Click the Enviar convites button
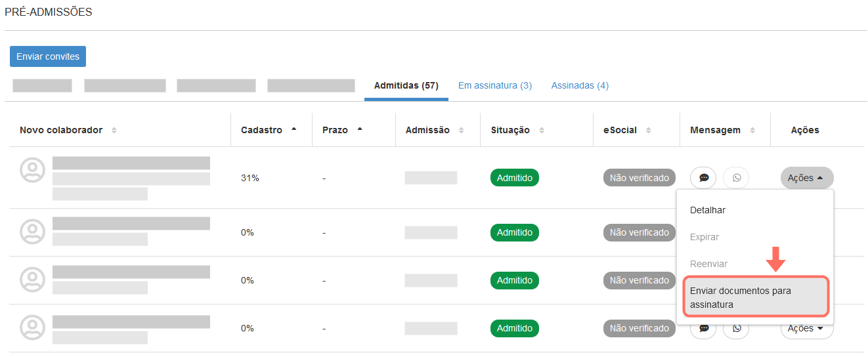 (48, 56)
